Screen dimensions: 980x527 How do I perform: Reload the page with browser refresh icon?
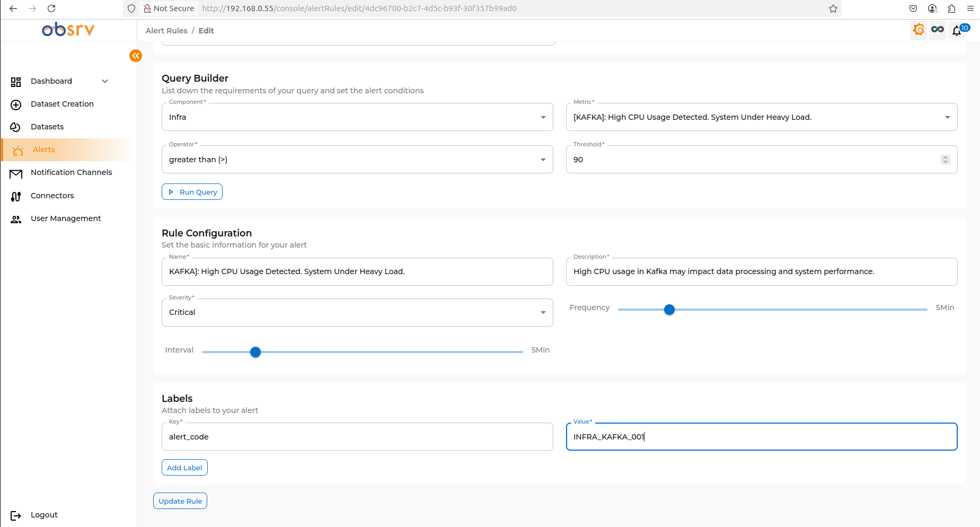51,8
